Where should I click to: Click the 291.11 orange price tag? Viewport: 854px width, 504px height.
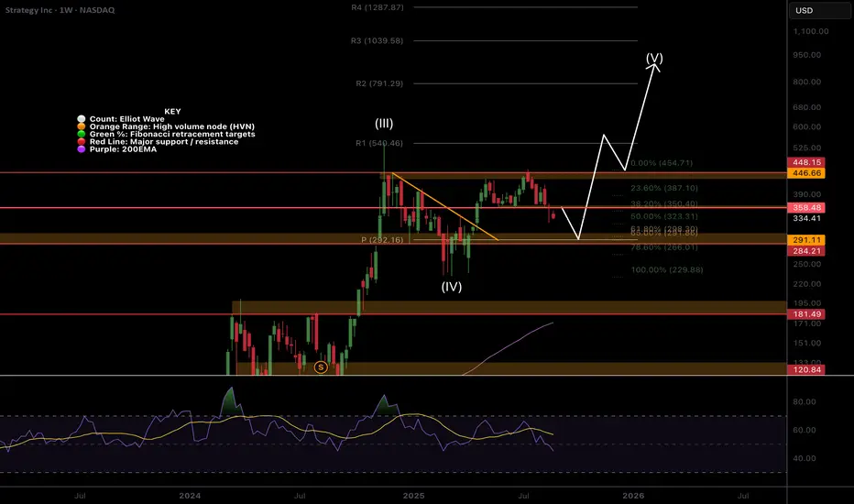coord(806,240)
